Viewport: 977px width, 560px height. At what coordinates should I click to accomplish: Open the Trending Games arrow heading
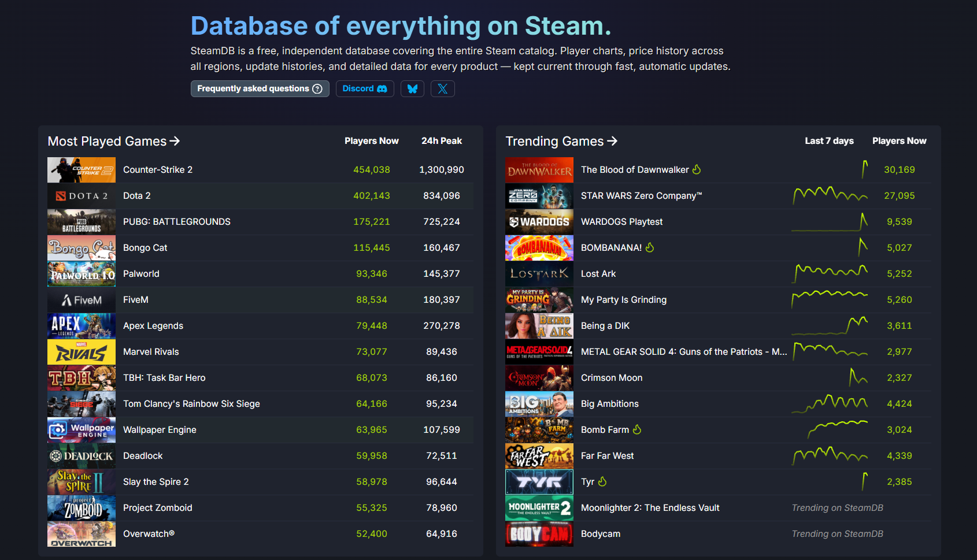(561, 141)
